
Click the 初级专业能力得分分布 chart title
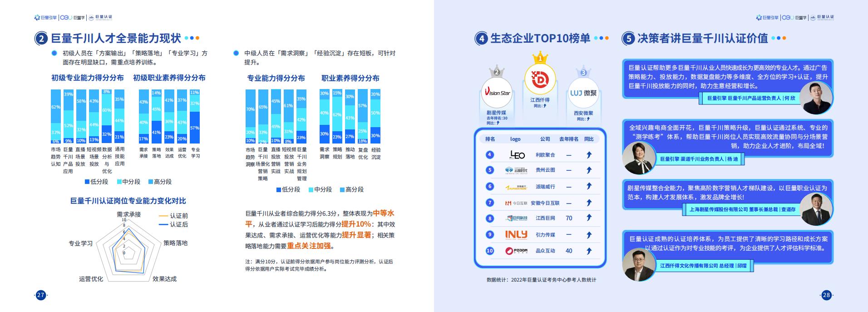click(x=88, y=78)
